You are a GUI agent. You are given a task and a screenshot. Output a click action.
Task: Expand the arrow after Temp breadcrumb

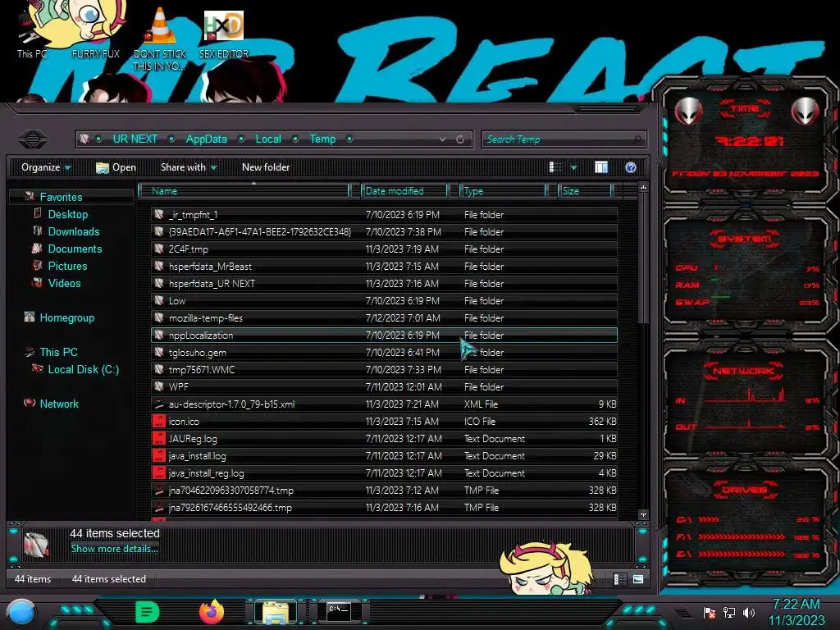(349, 139)
